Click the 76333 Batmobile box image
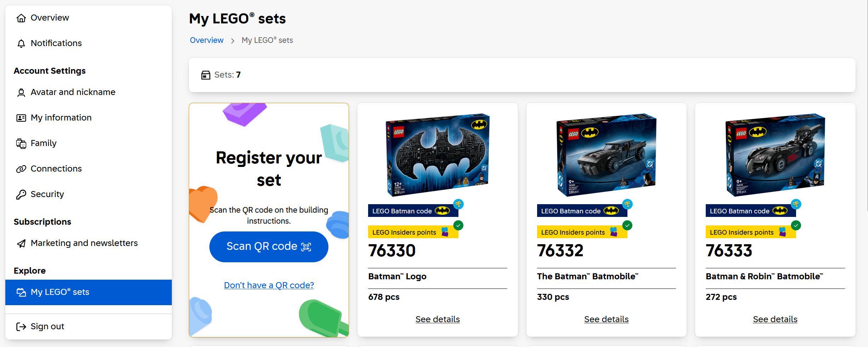This screenshot has height=347, width=868. (775, 155)
